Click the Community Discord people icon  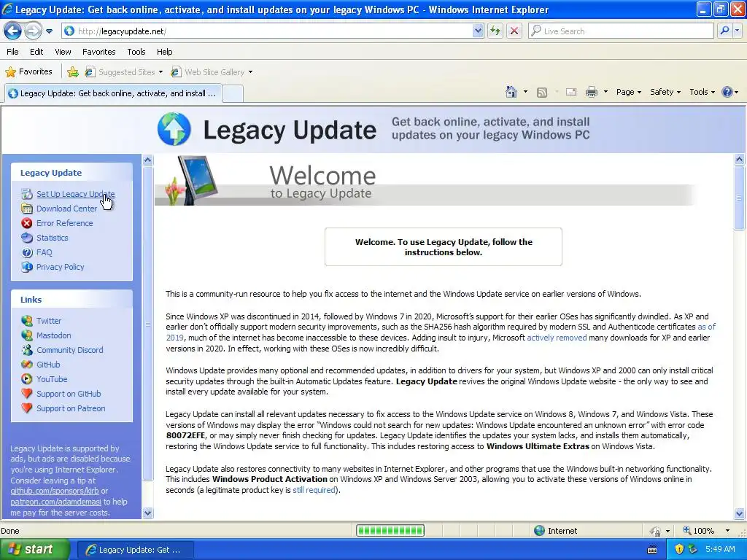(x=27, y=350)
